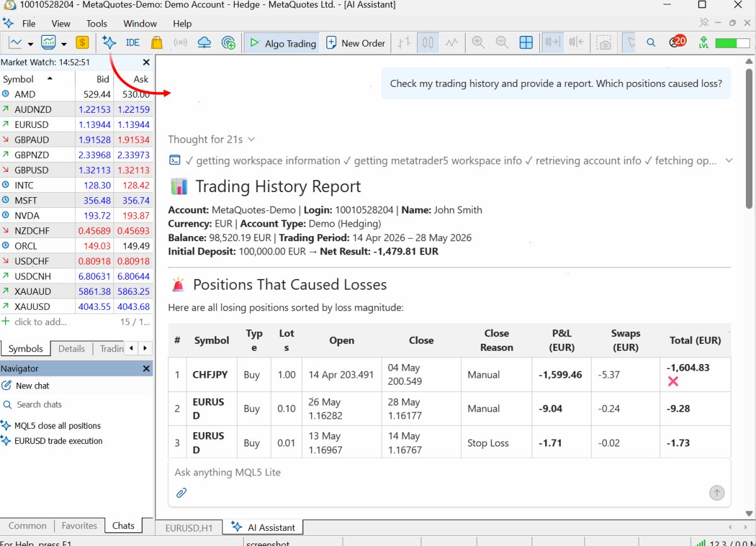The width and height of the screenshot is (756, 546).
Task: Click the Signals radio wave icon
Action: tap(180, 43)
